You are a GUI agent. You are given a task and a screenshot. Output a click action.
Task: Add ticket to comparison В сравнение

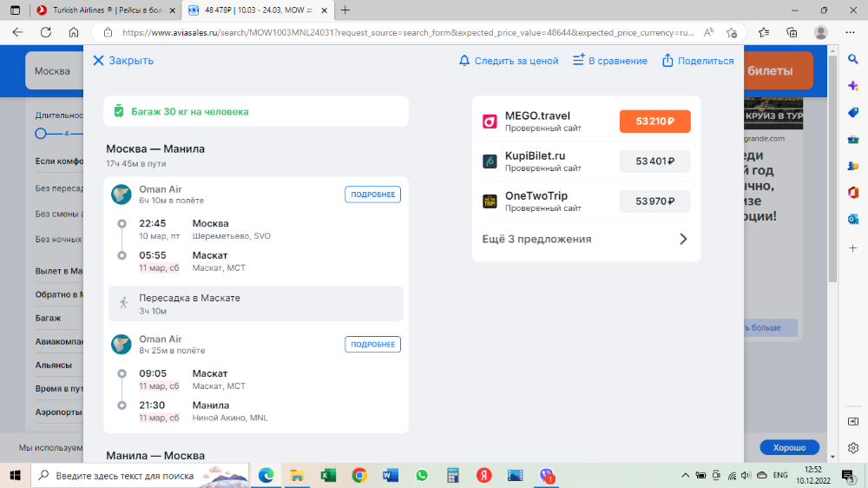point(609,61)
